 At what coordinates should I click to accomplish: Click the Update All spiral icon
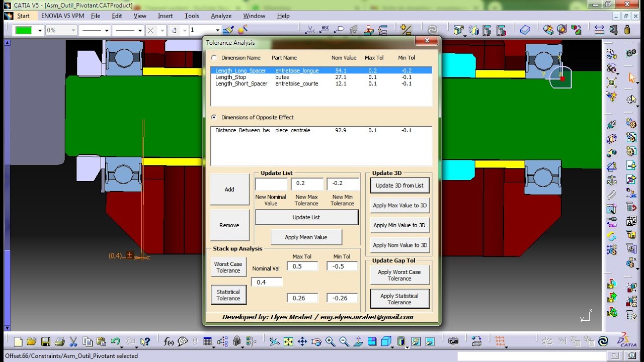(432, 30)
